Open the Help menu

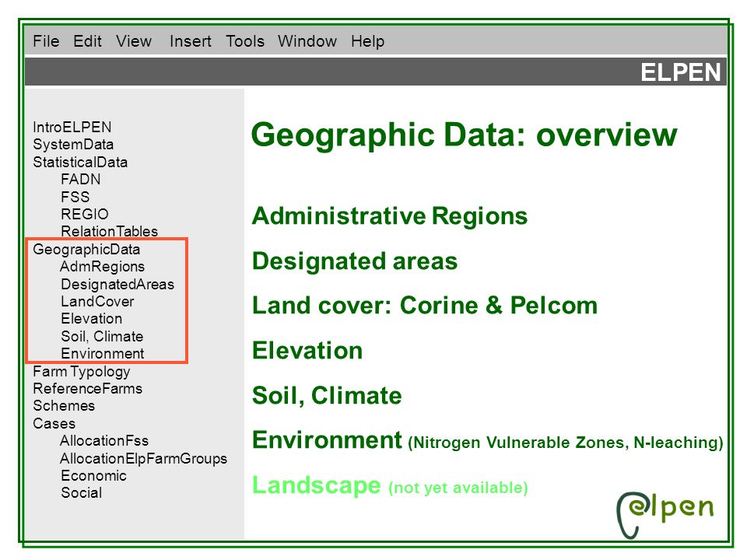coord(368,41)
